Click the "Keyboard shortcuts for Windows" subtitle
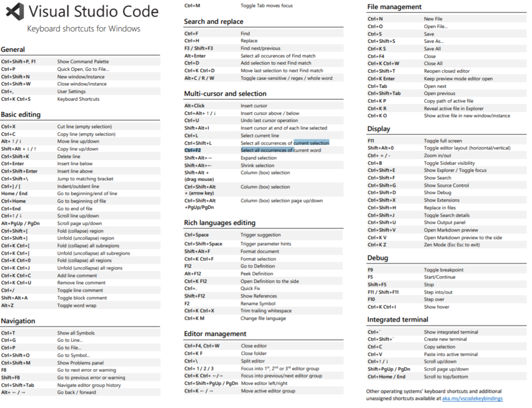Viewport: 532px width, 408px height. coord(83,28)
